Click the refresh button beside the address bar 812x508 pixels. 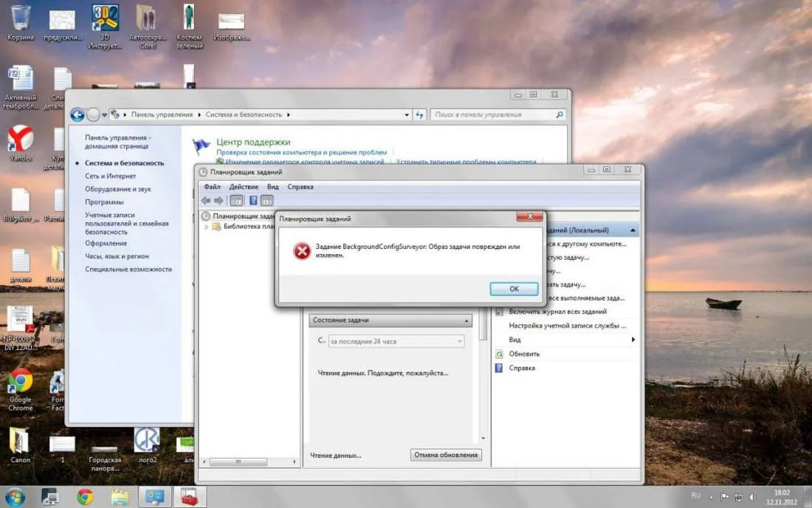(419, 115)
